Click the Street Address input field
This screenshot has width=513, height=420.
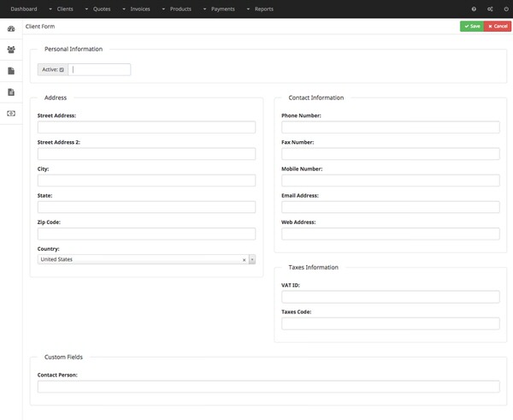(146, 127)
